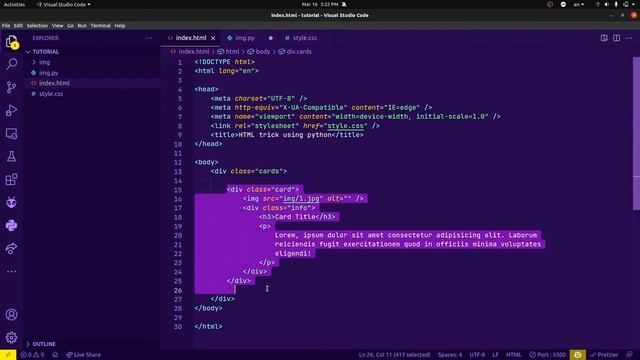Open the Extensions view
Screen dimensions: 640x360
point(11,179)
